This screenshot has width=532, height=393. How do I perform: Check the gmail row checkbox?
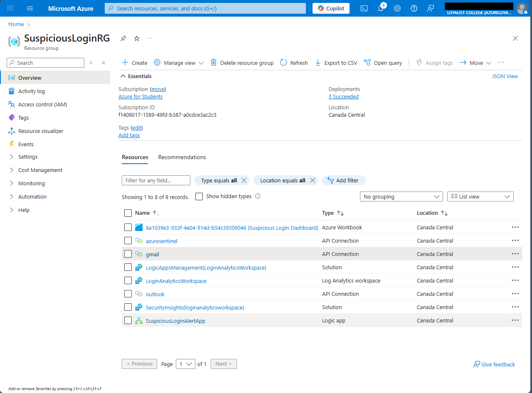tap(128, 254)
